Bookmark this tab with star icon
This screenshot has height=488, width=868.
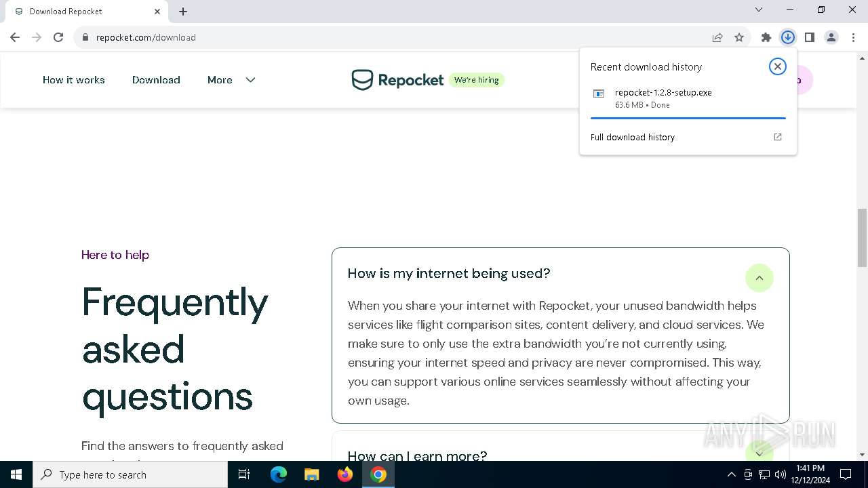coord(739,37)
